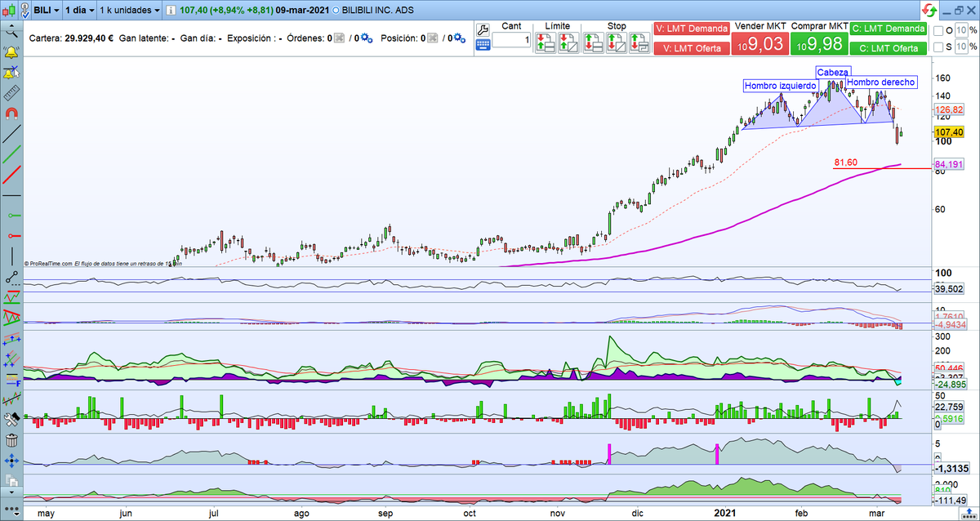Click the sep label on time axis
This screenshot has height=521, width=980.
pyautogui.click(x=386, y=514)
